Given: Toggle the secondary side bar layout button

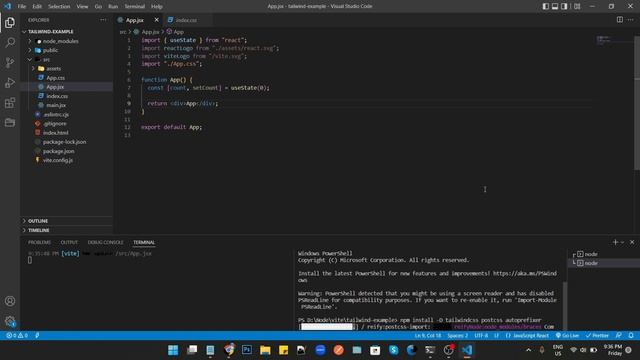Looking at the screenshot, I should [564, 6].
